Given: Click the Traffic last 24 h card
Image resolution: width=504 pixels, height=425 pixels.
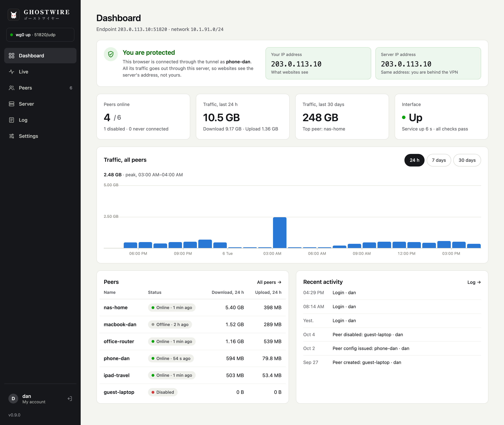Looking at the screenshot, I should pyautogui.click(x=243, y=117).
